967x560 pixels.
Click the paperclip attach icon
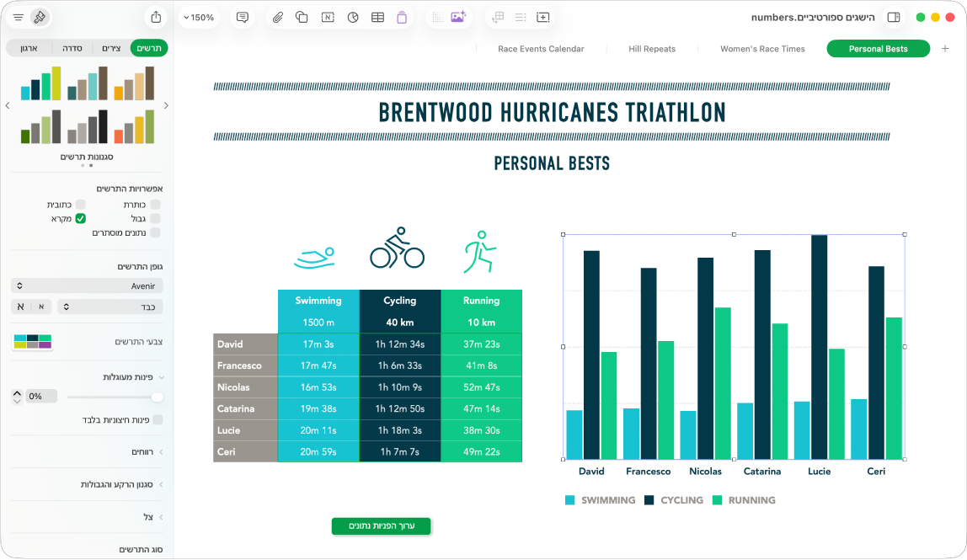(x=278, y=18)
